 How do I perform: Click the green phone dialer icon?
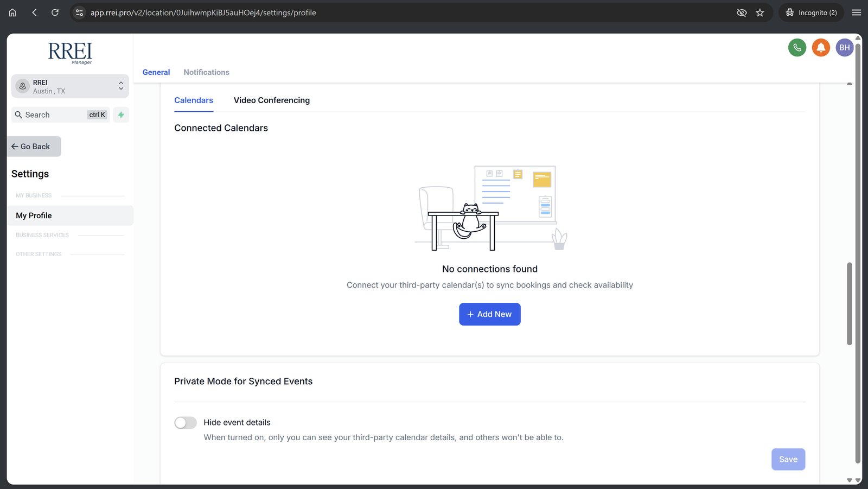[797, 48]
